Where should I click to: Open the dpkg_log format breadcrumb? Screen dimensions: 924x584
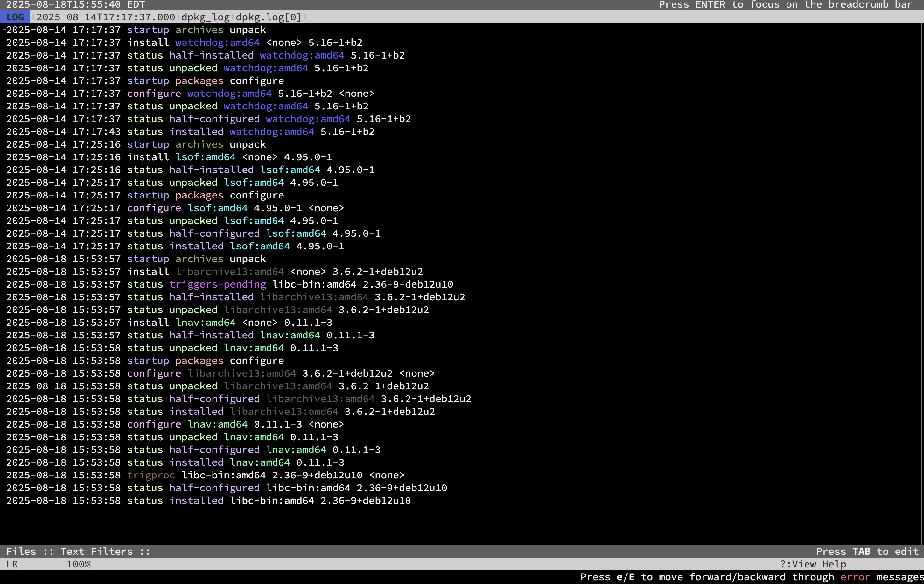click(x=205, y=17)
